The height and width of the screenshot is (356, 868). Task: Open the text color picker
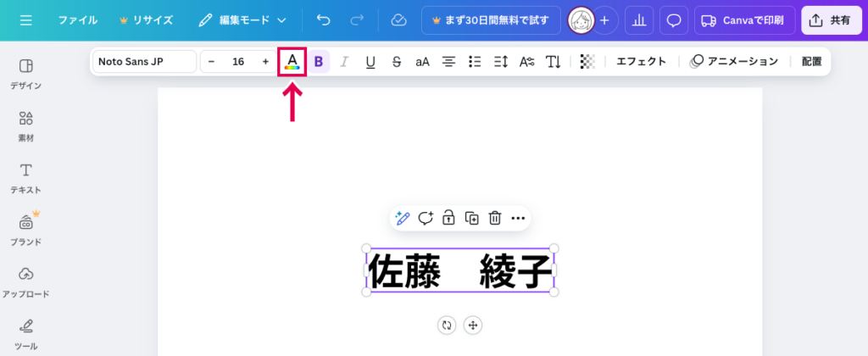(x=292, y=61)
